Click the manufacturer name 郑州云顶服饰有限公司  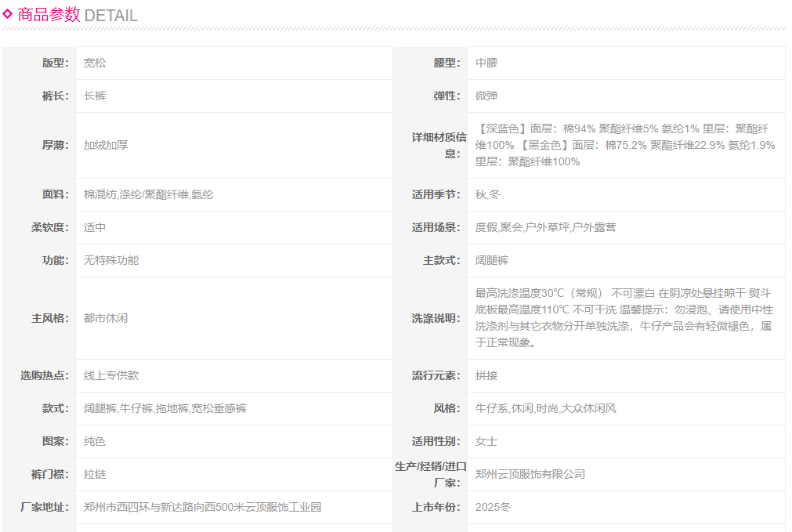(x=530, y=474)
